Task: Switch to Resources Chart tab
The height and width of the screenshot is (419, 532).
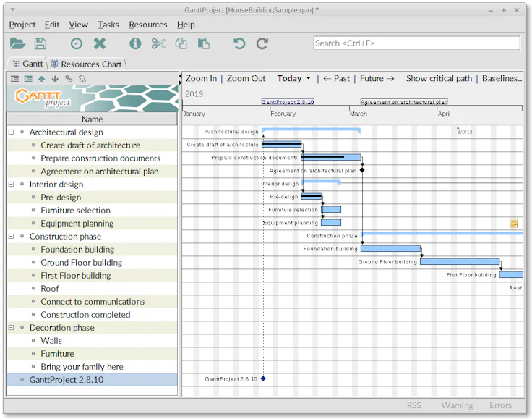Action: pyautogui.click(x=87, y=64)
